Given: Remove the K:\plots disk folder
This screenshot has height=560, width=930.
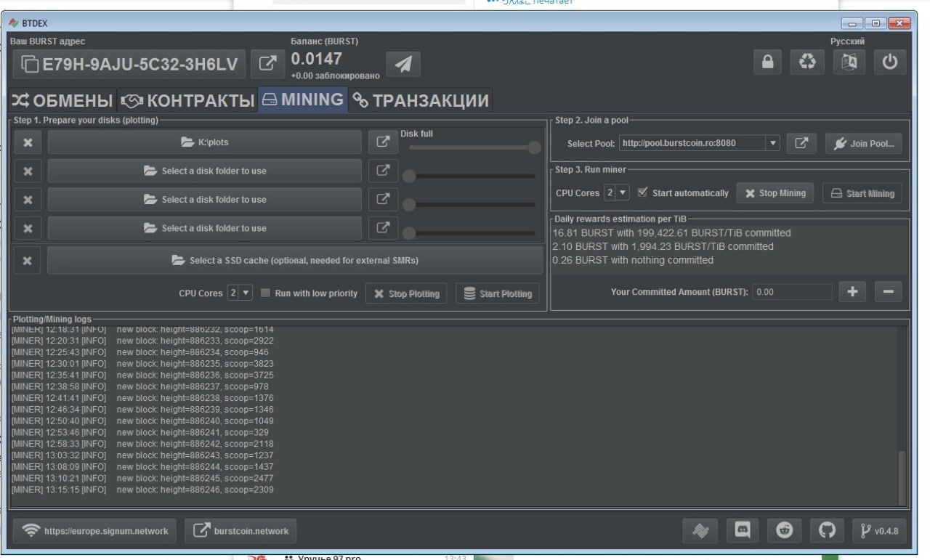Looking at the screenshot, I should [x=28, y=142].
